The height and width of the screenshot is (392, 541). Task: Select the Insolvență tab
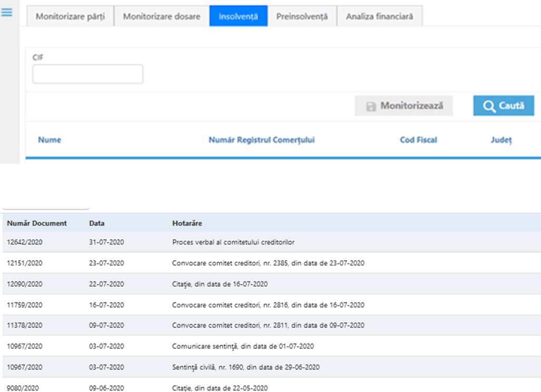click(x=238, y=16)
